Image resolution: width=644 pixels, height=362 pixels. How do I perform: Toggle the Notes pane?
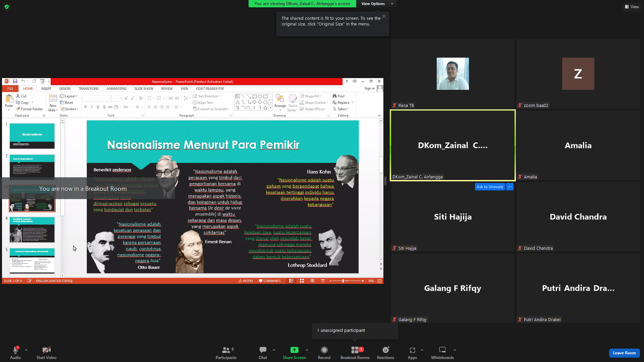(x=246, y=281)
